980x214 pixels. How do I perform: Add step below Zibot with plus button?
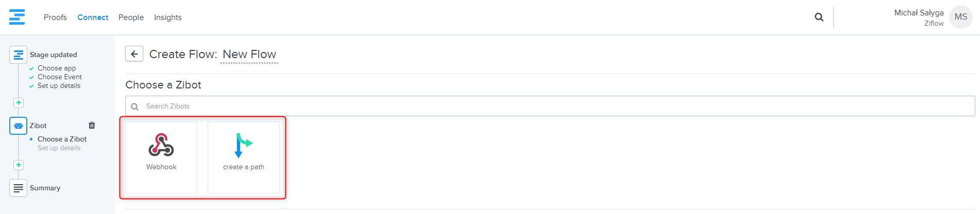pos(19,165)
